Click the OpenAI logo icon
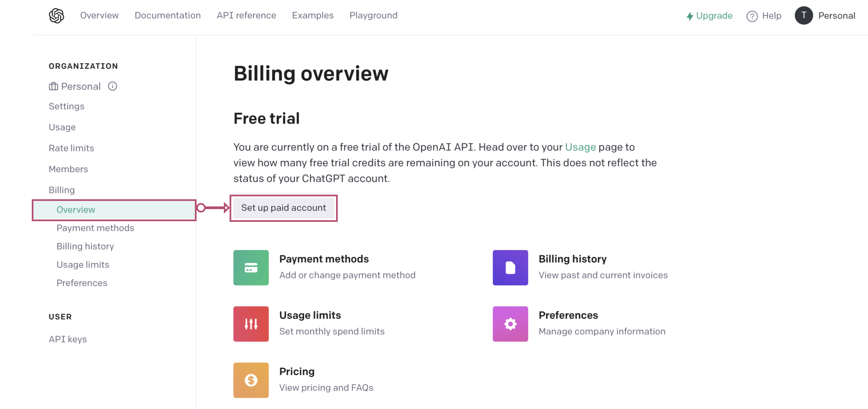The width and height of the screenshot is (868, 409). coord(56,15)
